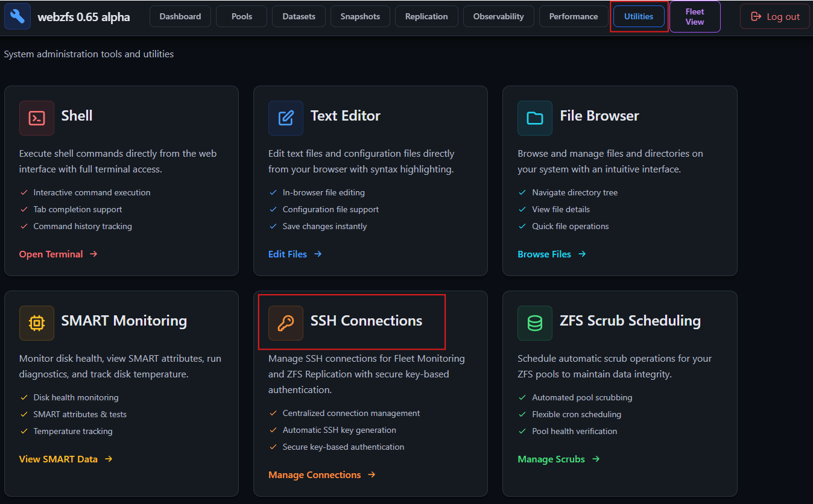The width and height of the screenshot is (813, 504).
Task: Click 'SMART attributes & tests' text
Action: pos(80,414)
